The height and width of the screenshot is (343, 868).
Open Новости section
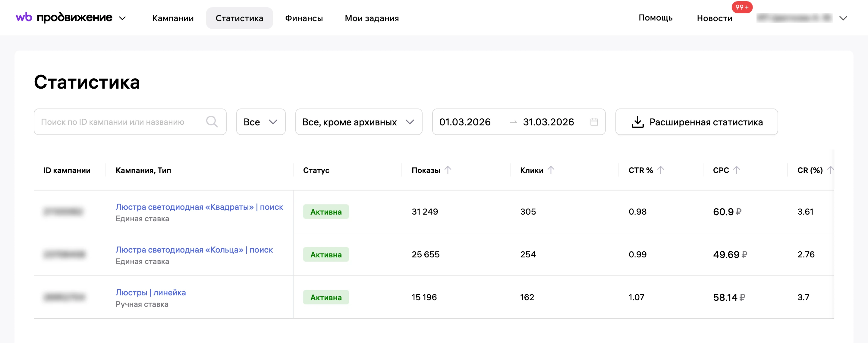[714, 18]
